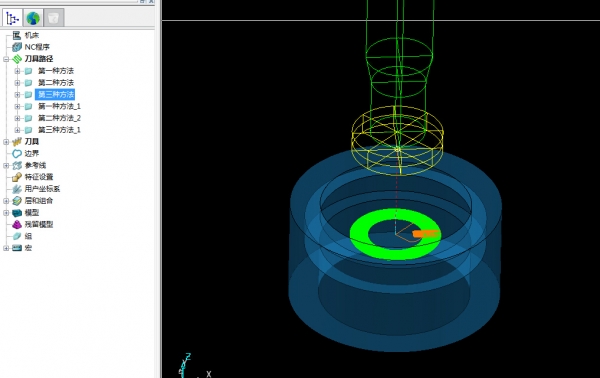Click the 宏 macro tree item
This screenshot has width=600, height=378.
click(x=28, y=248)
